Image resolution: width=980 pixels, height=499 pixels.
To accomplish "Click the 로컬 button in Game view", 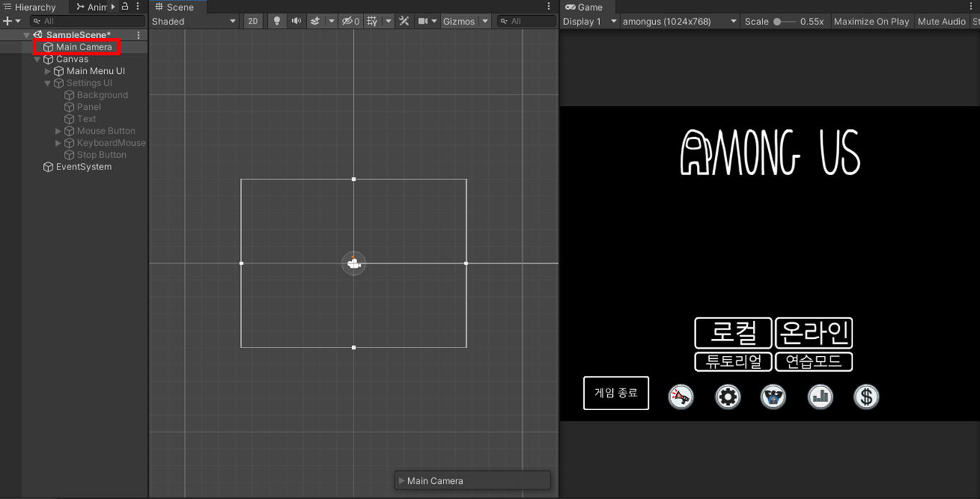I will [x=734, y=332].
